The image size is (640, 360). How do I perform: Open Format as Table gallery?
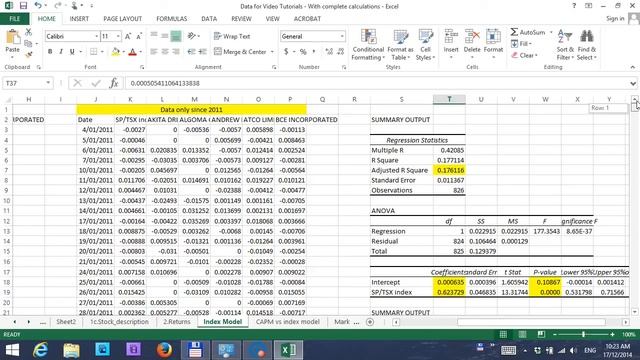pyautogui.click(x=400, y=45)
